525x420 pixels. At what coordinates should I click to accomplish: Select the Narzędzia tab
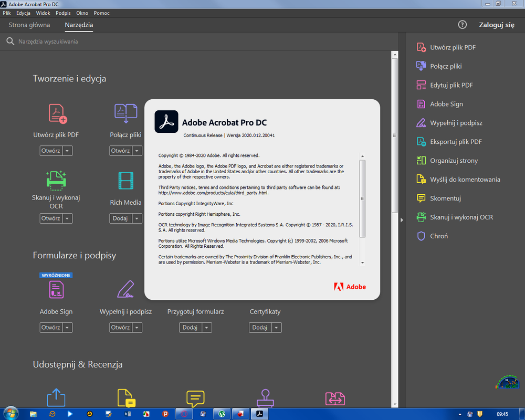tap(79, 25)
